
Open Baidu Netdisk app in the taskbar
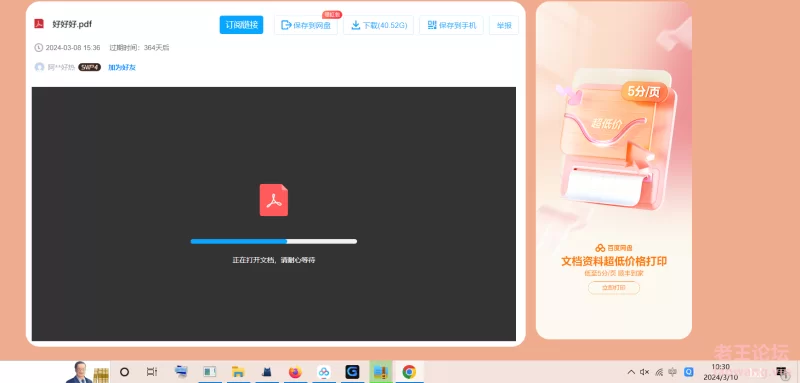(x=323, y=372)
